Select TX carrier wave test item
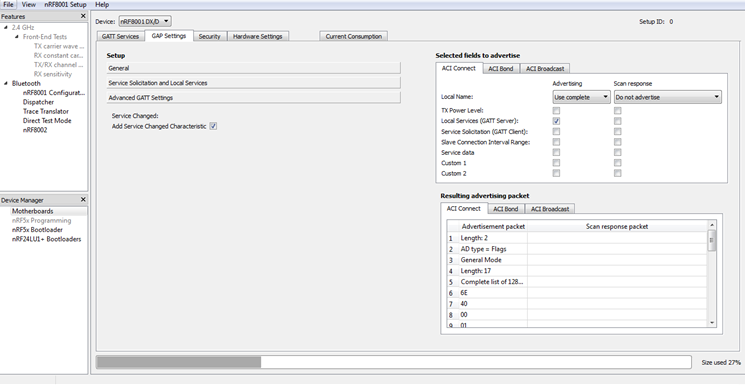 click(59, 46)
